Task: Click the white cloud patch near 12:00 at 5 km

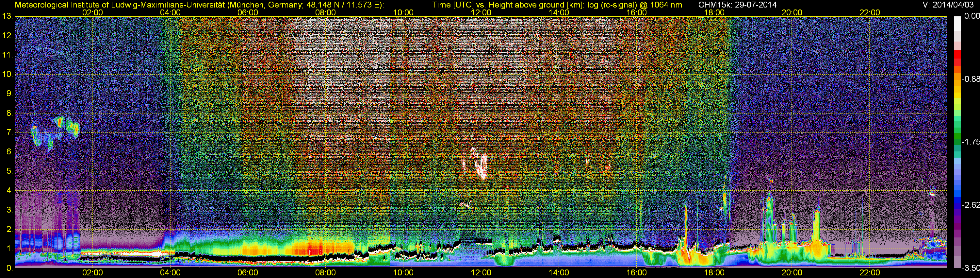Action: [x=480, y=165]
